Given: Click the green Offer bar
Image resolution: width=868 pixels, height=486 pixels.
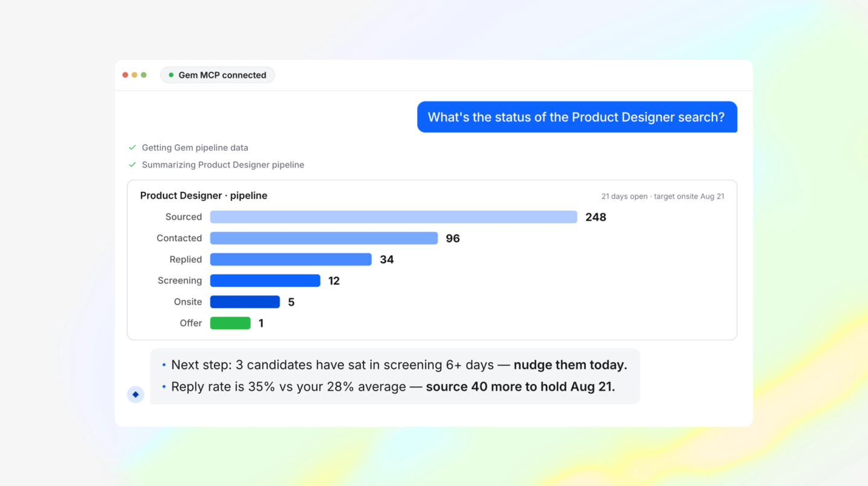Looking at the screenshot, I should 230,323.
